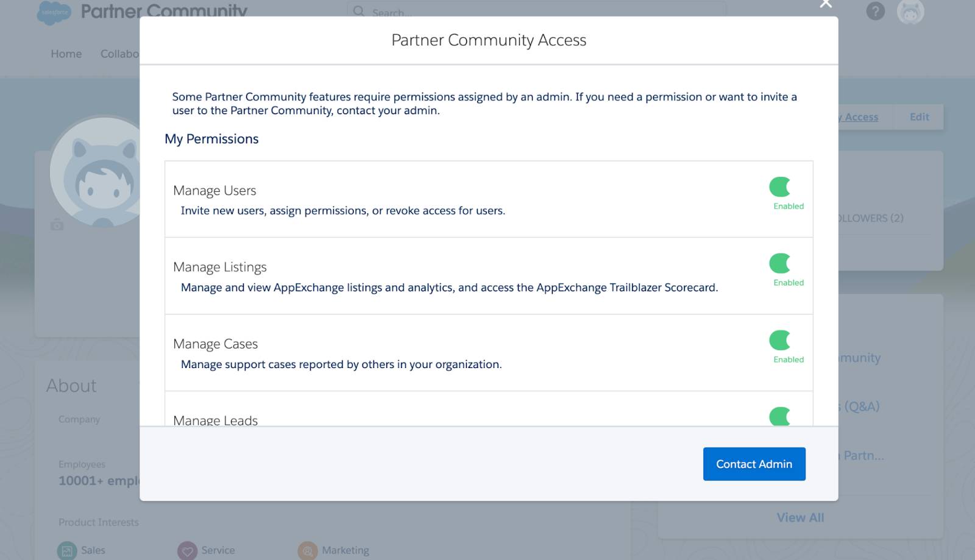
Task: Click the About section heading
Action: (71, 386)
